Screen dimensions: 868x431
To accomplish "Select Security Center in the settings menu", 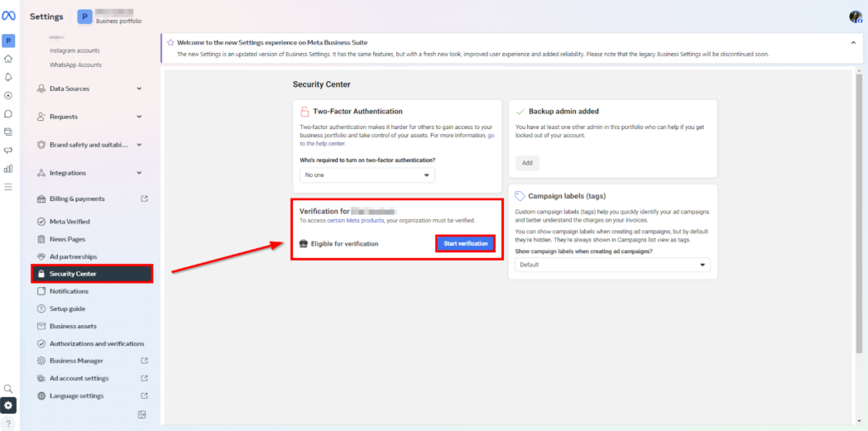I will 91,274.
